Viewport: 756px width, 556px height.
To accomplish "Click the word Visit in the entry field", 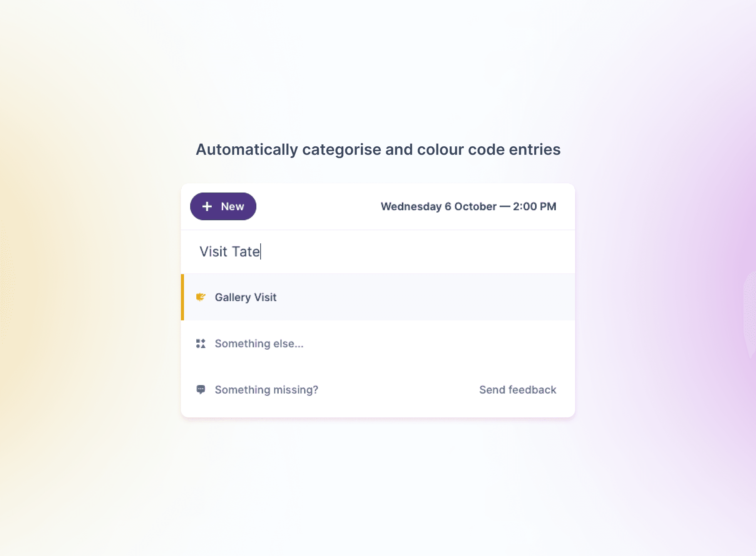I will tap(213, 252).
